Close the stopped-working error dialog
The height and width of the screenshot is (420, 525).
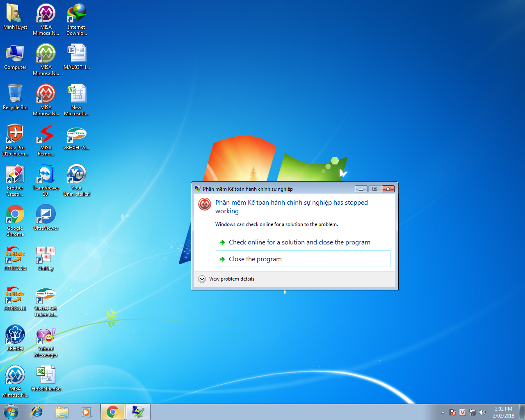coord(388,189)
